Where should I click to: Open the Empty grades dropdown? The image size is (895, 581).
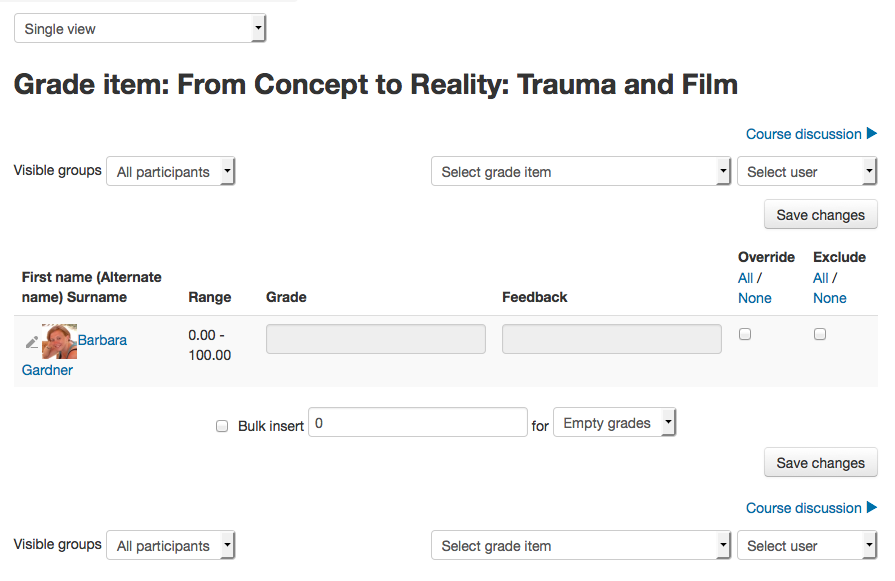[x=615, y=422]
